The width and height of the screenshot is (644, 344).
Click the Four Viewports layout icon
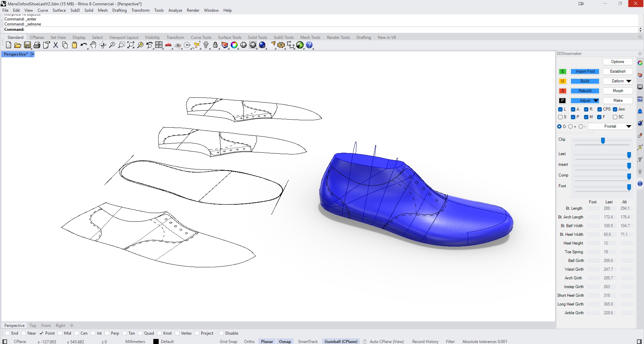pyautogui.click(x=159, y=45)
